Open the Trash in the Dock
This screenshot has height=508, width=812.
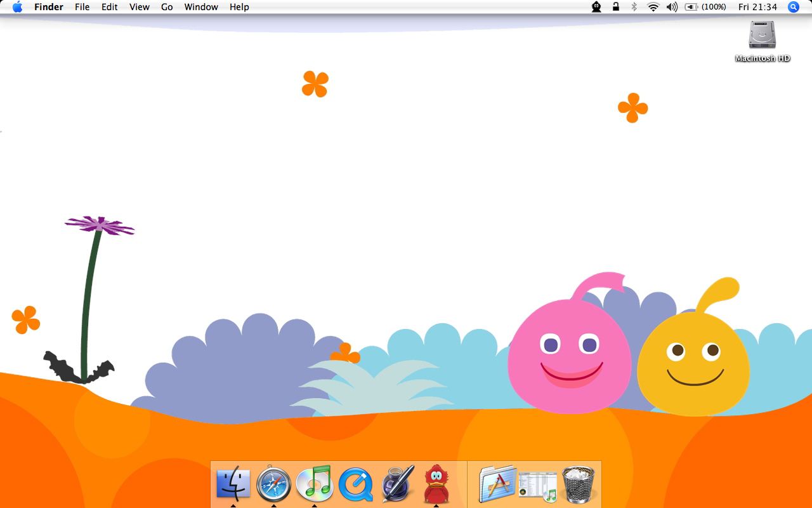click(578, 484)
